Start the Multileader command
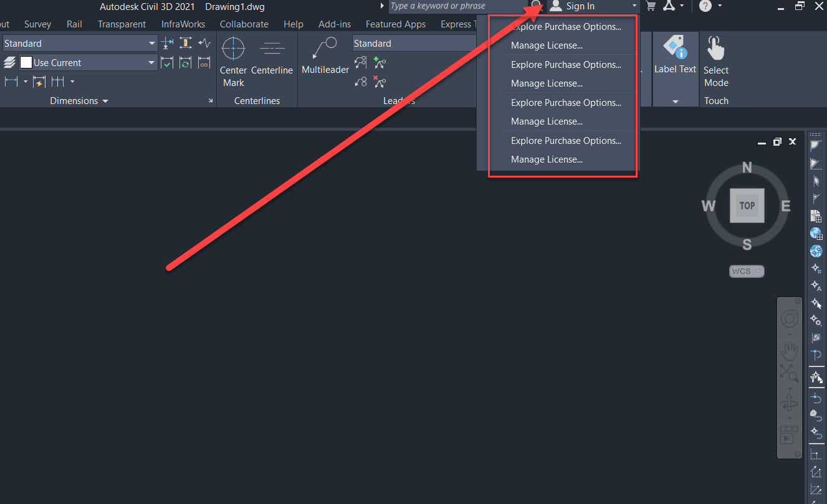The image size is (827, 504). pyautogui.click(x=325, y=56)
